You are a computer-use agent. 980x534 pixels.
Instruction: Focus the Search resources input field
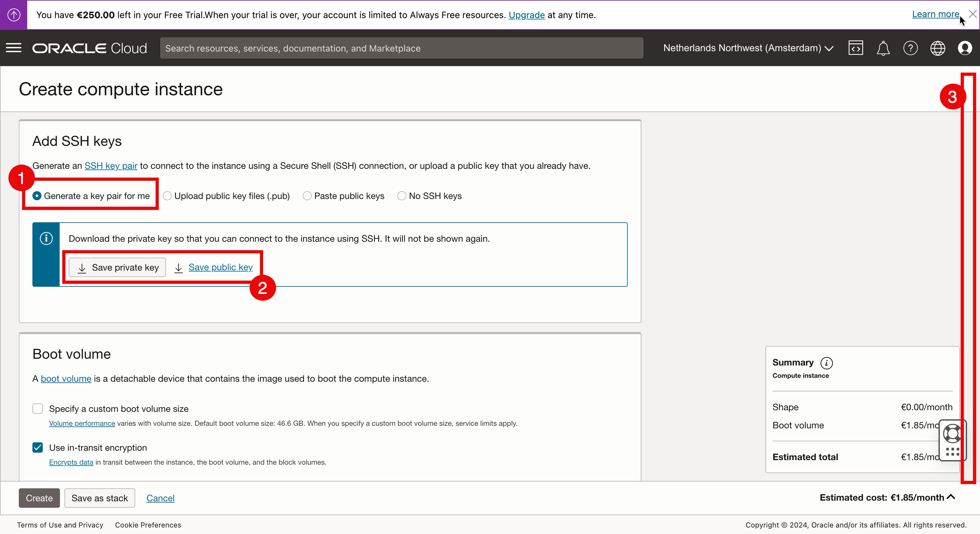point(401,48)
